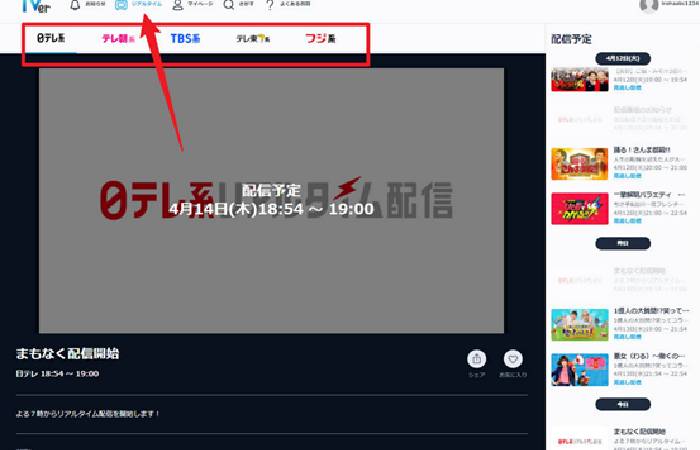The image size is (700, 450).
Task: Click the まもなく配信開始 title
Action: [67, 354]
